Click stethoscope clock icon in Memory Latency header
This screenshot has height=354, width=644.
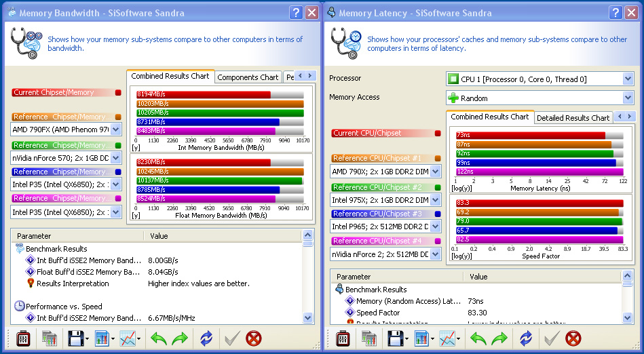click(346, 43)
